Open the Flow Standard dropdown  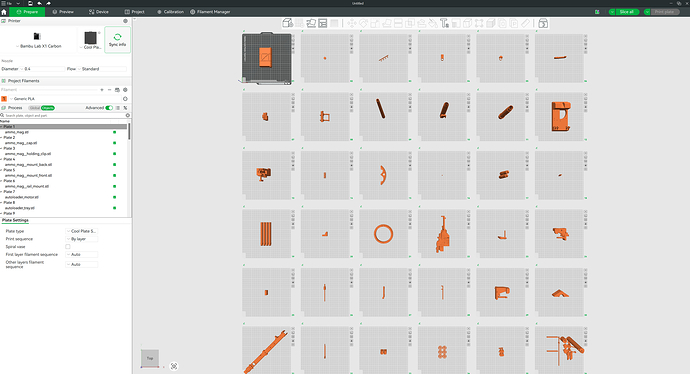(x=102, y=69)
